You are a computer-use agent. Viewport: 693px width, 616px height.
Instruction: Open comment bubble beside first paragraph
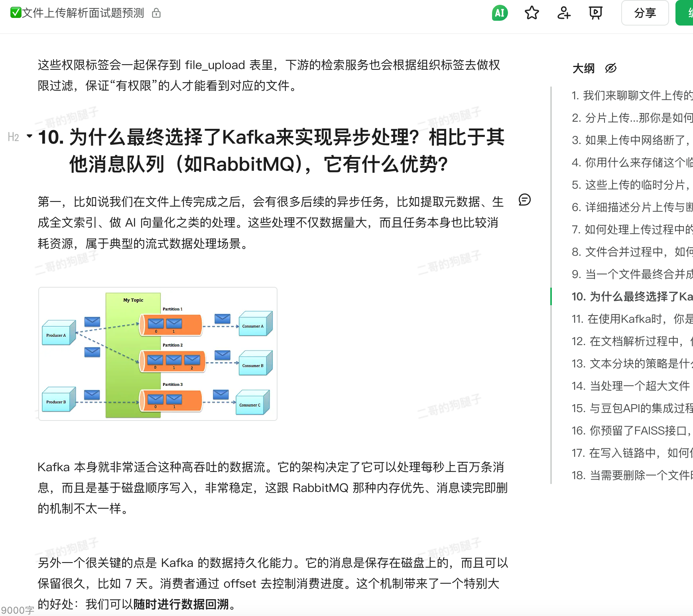pyautogui.click(x=524, y=199)
